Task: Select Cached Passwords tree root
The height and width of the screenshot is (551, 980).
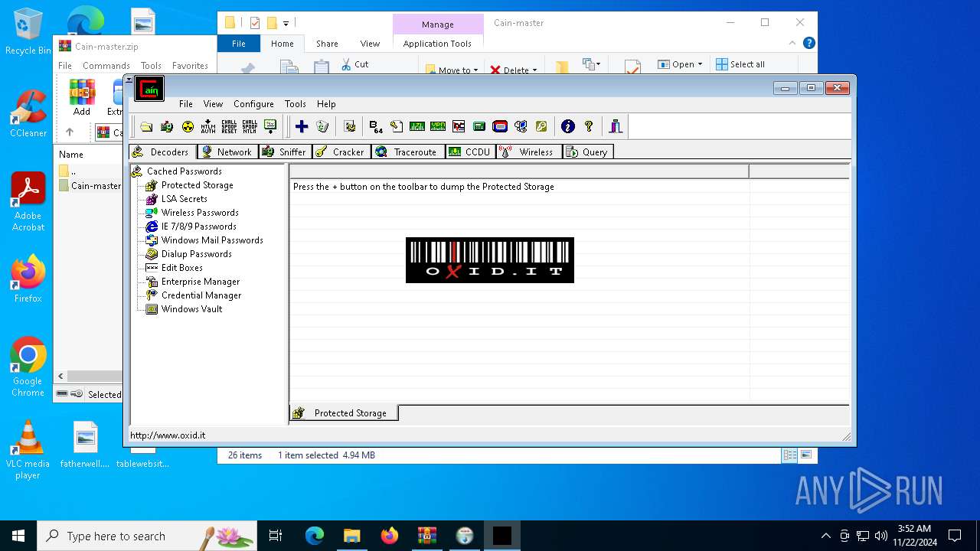Action: [184, 171]
